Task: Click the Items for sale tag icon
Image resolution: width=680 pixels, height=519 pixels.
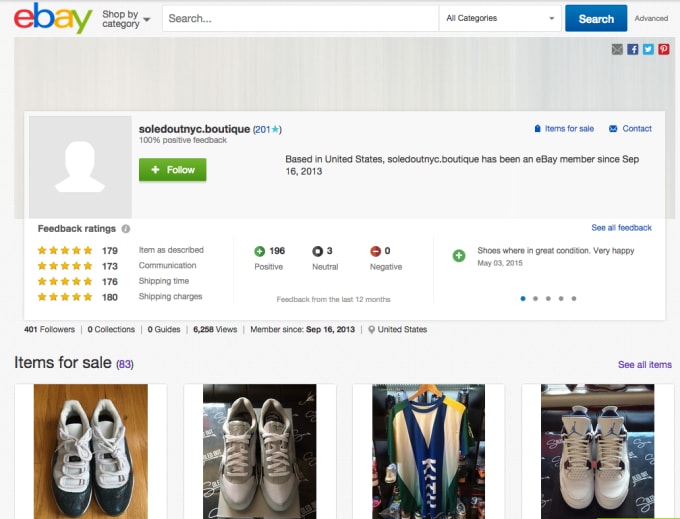Action: tap(537, 129)
